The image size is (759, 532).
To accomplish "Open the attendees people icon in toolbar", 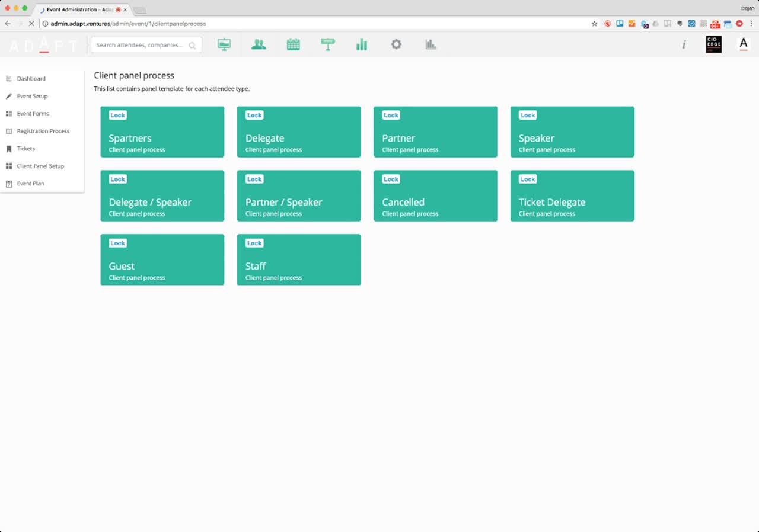I will [259, 44].
